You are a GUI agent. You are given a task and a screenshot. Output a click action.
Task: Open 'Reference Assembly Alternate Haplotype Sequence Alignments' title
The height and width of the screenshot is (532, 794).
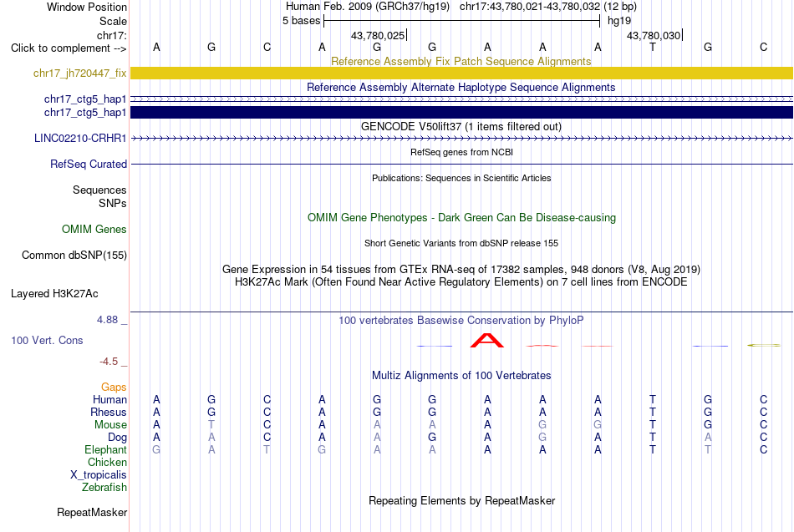461,87
